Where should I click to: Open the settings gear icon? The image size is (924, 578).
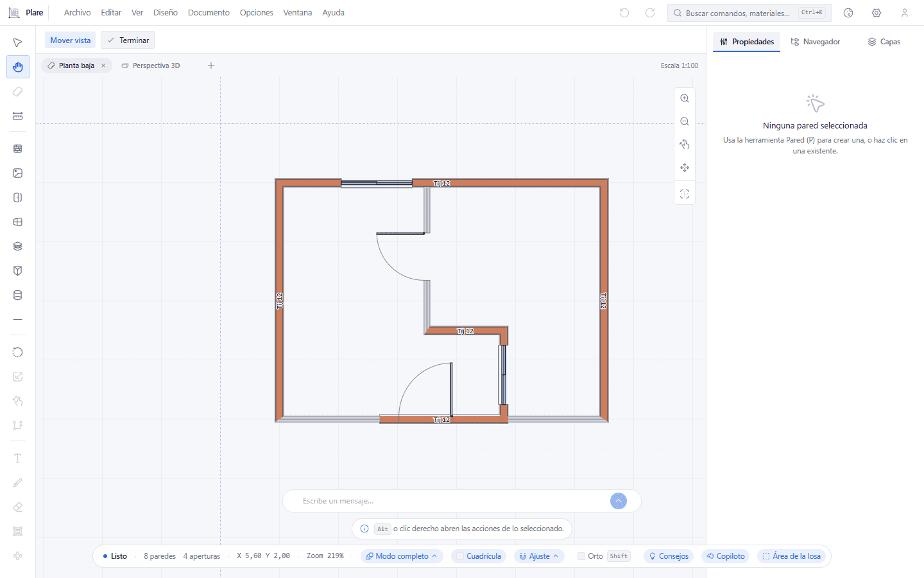tap(877, 13)
